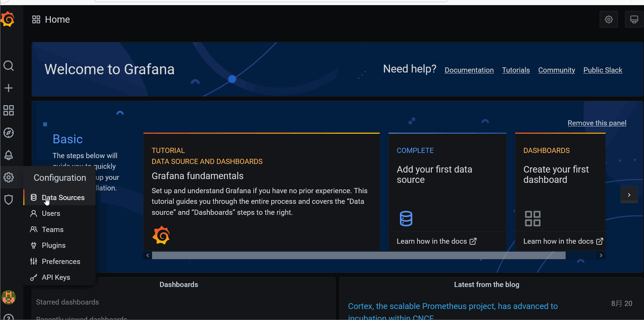The height and width of the screenshot is (320, 644).
Task: Click the database icon on data source card
Action: pyautogui.click(x=406, y=219)
